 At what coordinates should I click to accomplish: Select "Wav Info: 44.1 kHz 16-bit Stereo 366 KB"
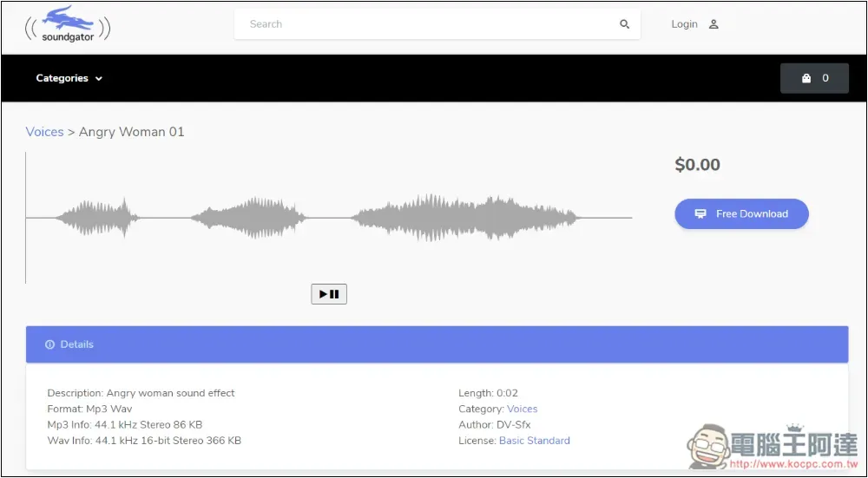point(144,441)
